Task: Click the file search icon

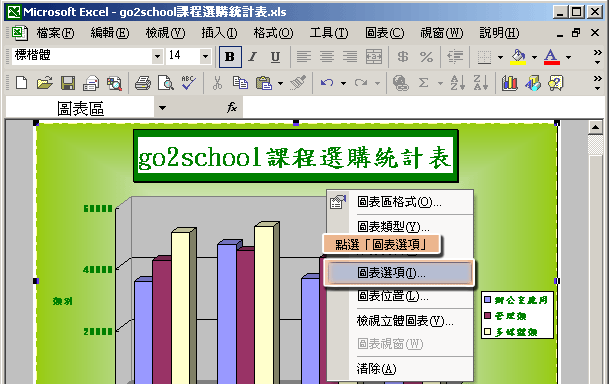Action: pos(114,83)
